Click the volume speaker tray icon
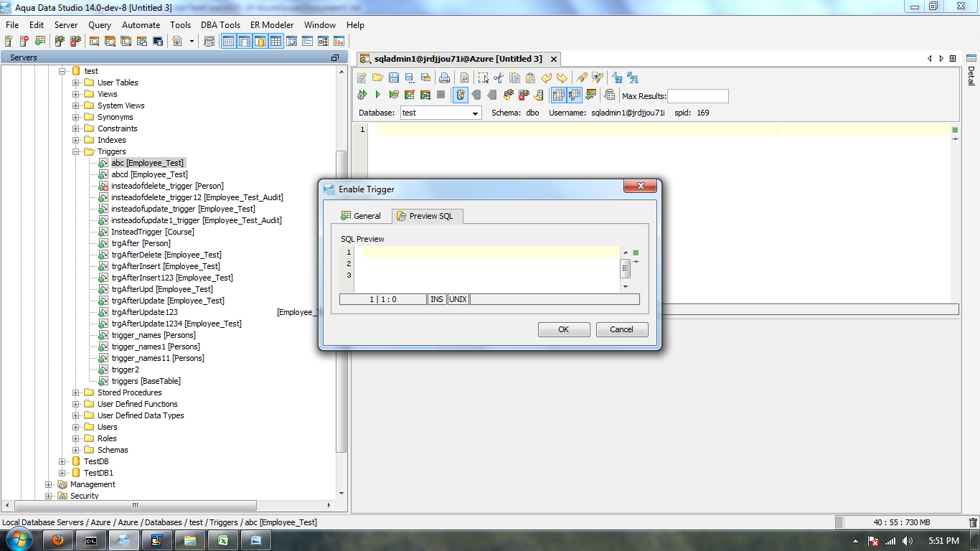This screenshot has height=551, width=980. click(x=908, y=541)
